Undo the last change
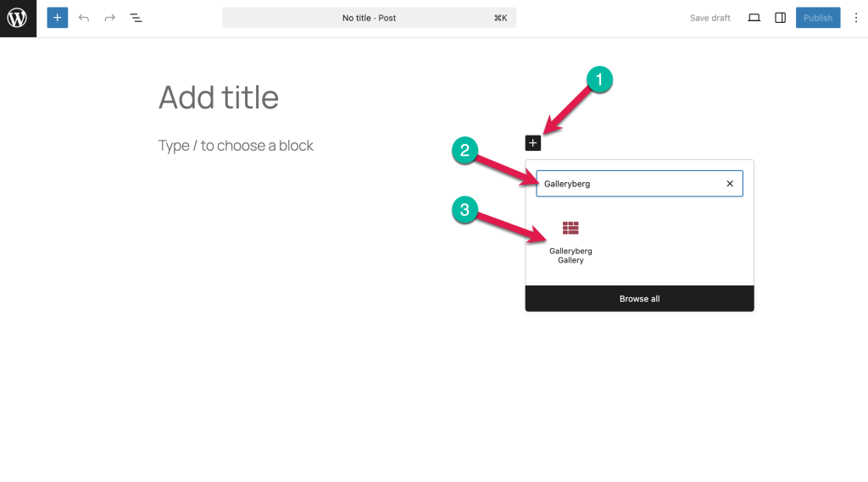This screenshot has height=482, width=868. click(x=84, y=18)
